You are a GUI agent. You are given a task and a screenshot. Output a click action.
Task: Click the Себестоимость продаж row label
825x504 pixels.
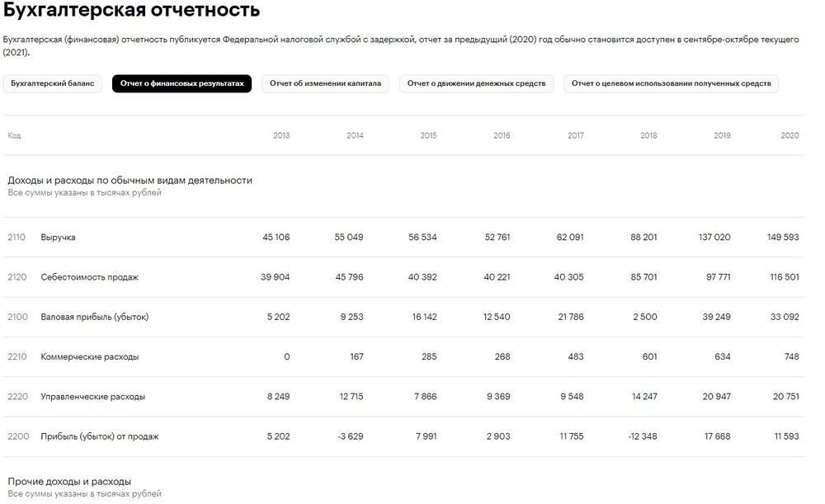[x=89, y=277]
